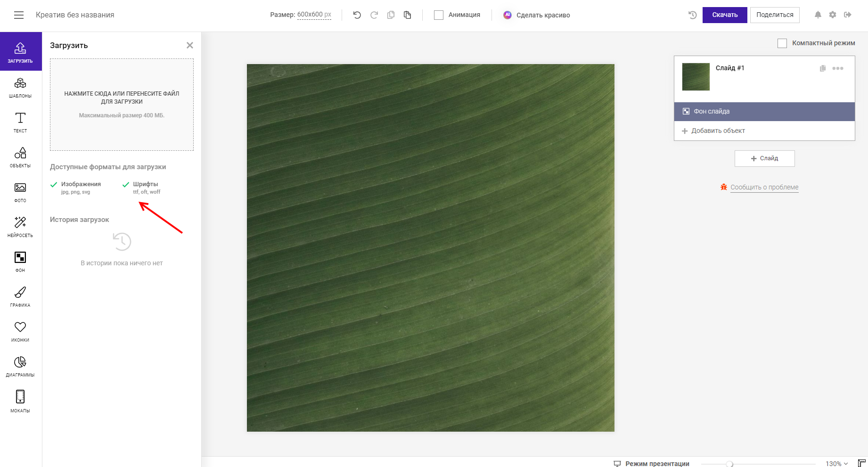Open the Фото photo tab
Screen dimensions: 868x467
point(20,192)
